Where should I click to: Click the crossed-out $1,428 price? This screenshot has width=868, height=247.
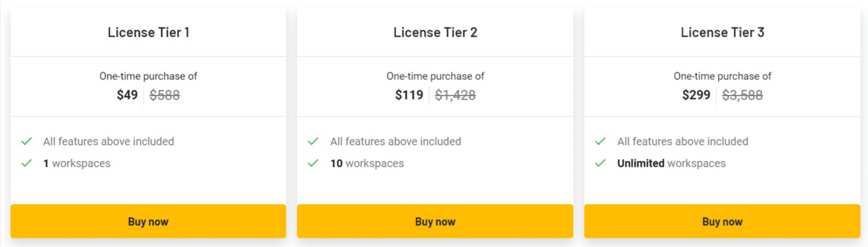(455, 95)
